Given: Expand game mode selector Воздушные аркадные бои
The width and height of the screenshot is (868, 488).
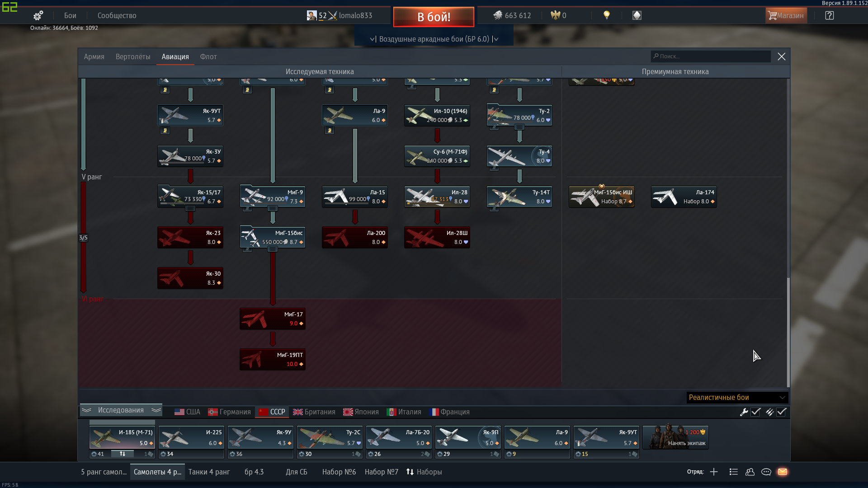Looking at the screenshot, I should point(434,39).
